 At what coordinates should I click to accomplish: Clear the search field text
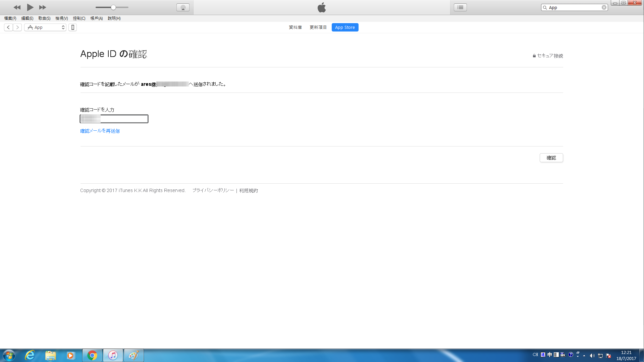[x=604, y=7]
